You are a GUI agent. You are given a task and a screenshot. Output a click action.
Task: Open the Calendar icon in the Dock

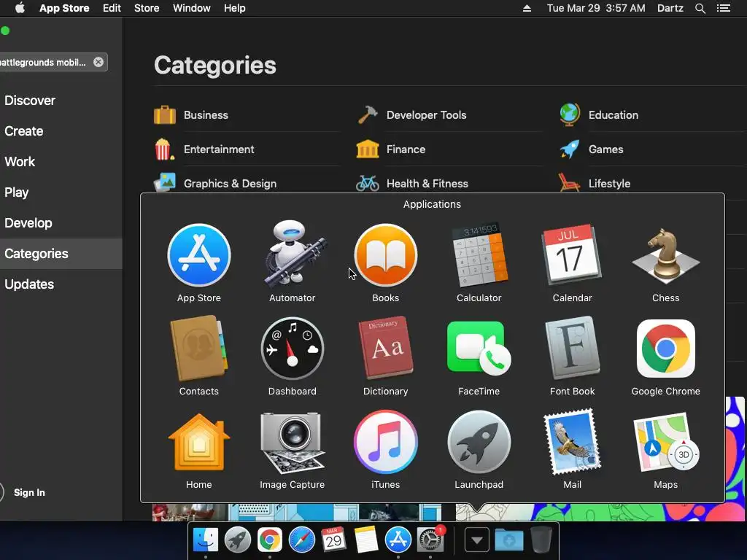click(333, 540)
